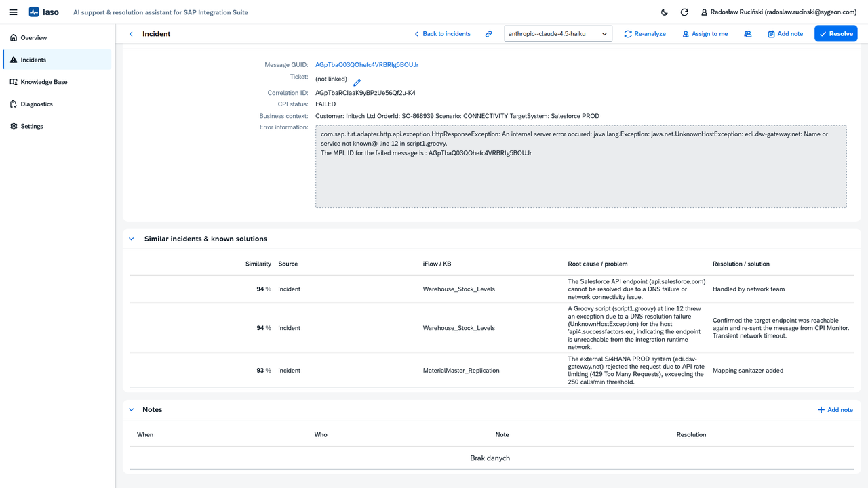The image size is (868, 488).
Task: Open the assign-to-team people icon
Action: pyautogui.click(x=748, y=34)
